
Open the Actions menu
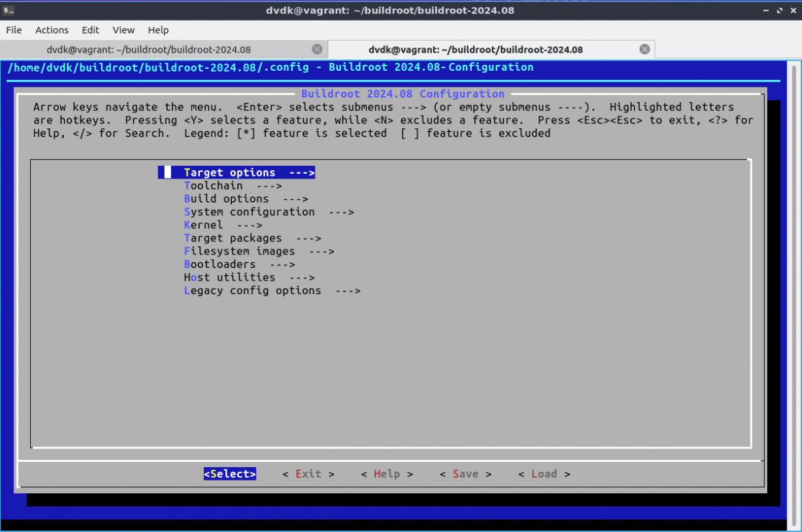(51, 30)
